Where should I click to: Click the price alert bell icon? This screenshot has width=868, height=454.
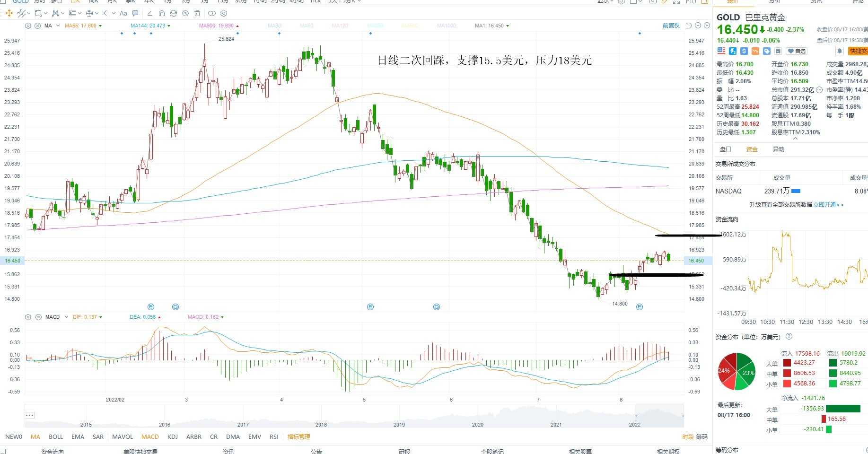[840, 51]
